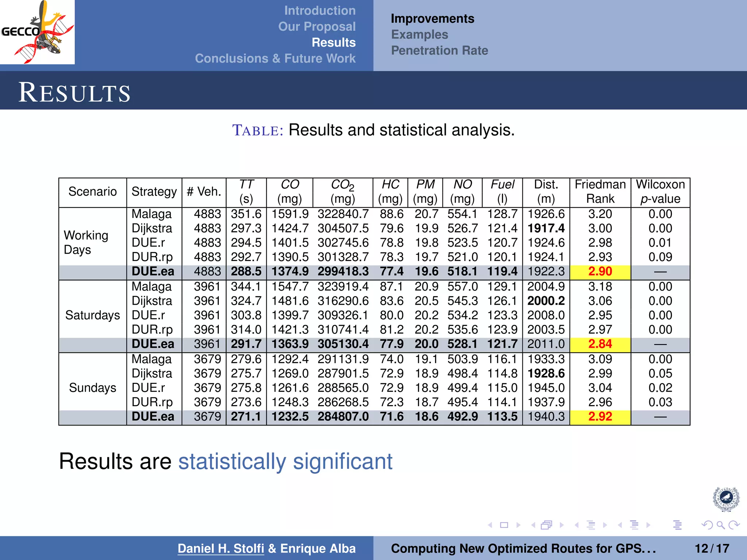Click the Working Days scenario cell

tap(86, 242)
